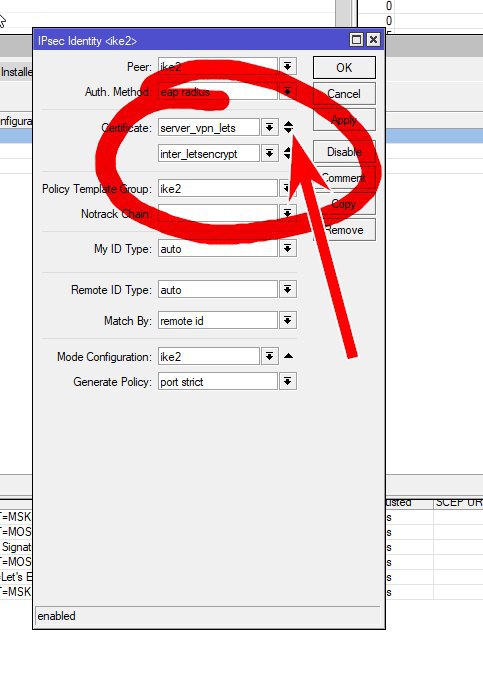
Task: Open the Remote ID Type dropdown
Action: tap(287, 290)
